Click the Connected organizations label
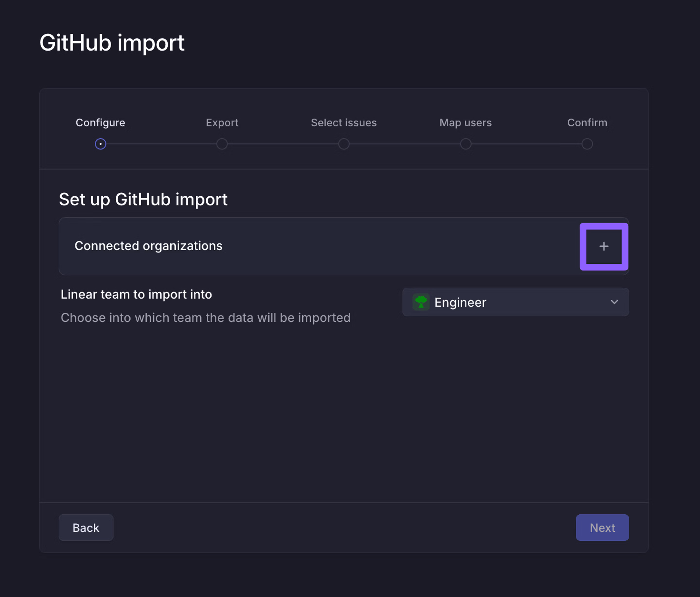The height and width of the screenshot is (597, 700). click(x=148, y=246)
